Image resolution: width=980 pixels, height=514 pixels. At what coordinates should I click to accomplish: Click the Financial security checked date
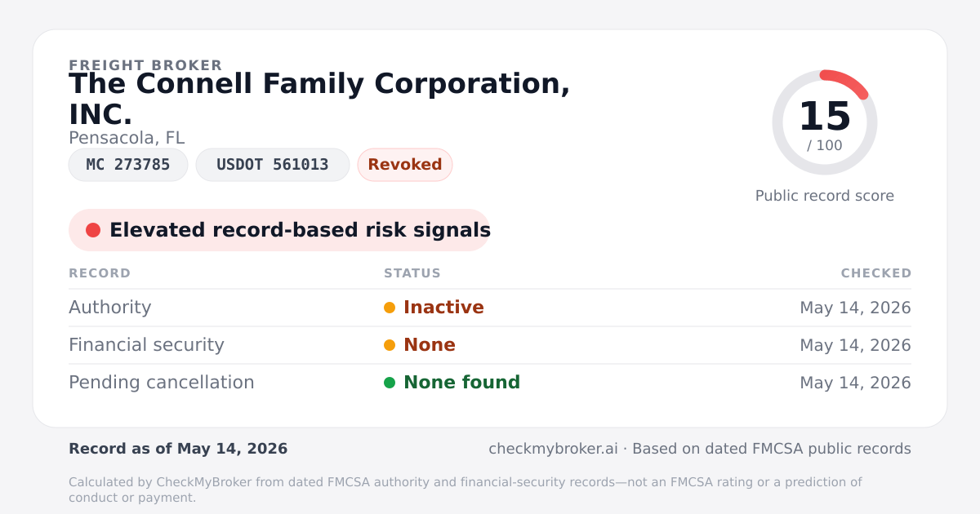[x=855, y=345]
